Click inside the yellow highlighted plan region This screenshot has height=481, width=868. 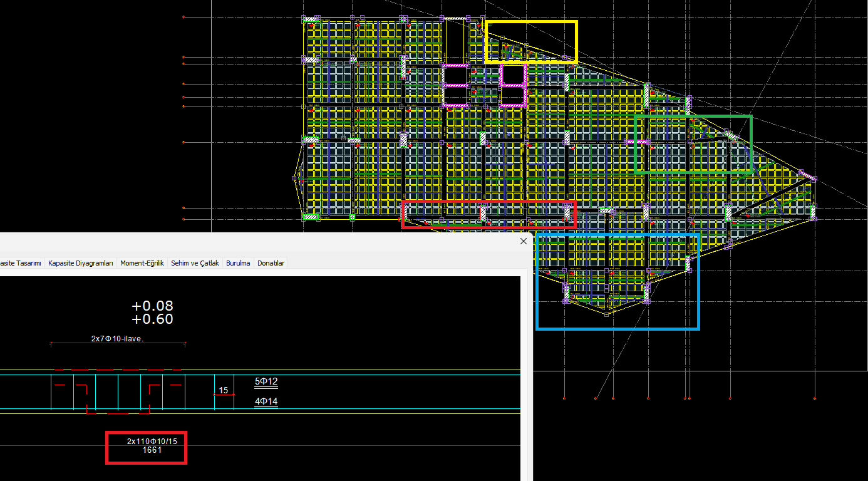531,42
